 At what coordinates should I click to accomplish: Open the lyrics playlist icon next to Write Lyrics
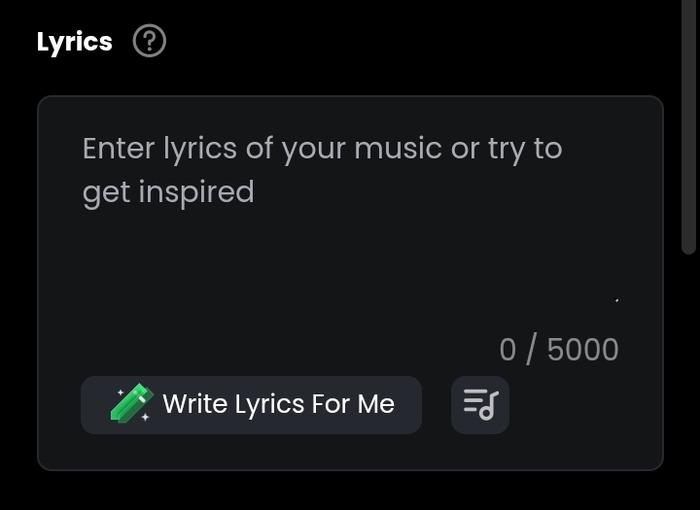click(x=480, y=404)
